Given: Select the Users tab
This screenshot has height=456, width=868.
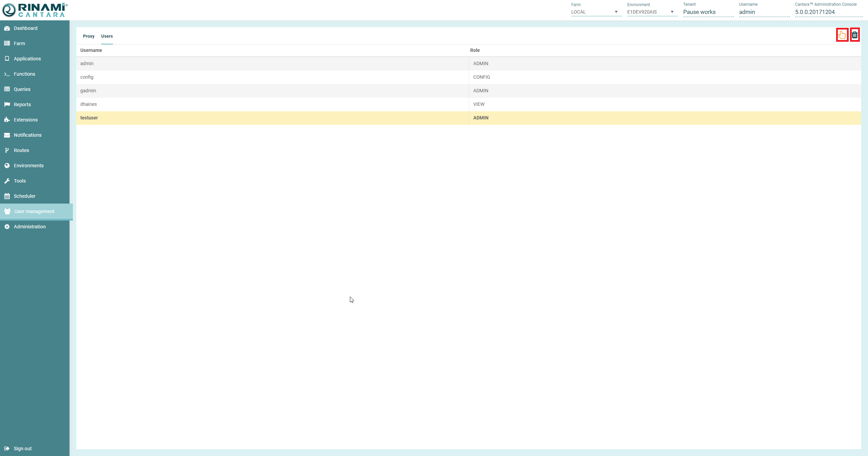Looking at the screenshot, I should (x=107, y=36).
